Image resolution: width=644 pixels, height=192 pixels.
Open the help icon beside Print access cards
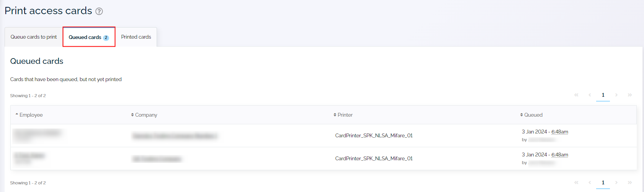[x=99, y=11]
